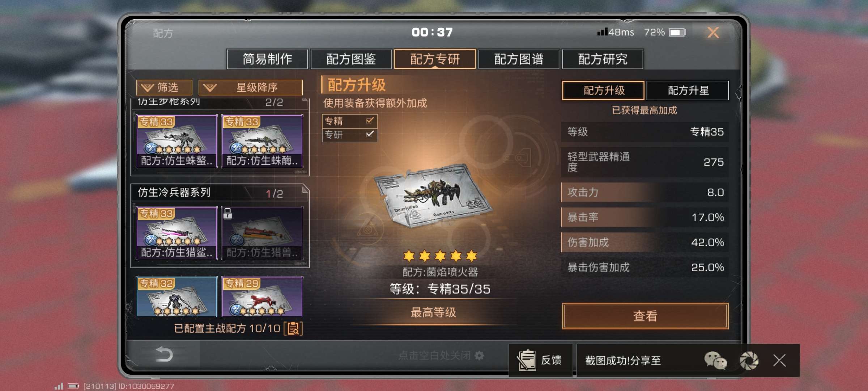Toggle the 专精 checkbox
Image resolution: width=868 pixels, height=391 pixels.
(370, 121)
